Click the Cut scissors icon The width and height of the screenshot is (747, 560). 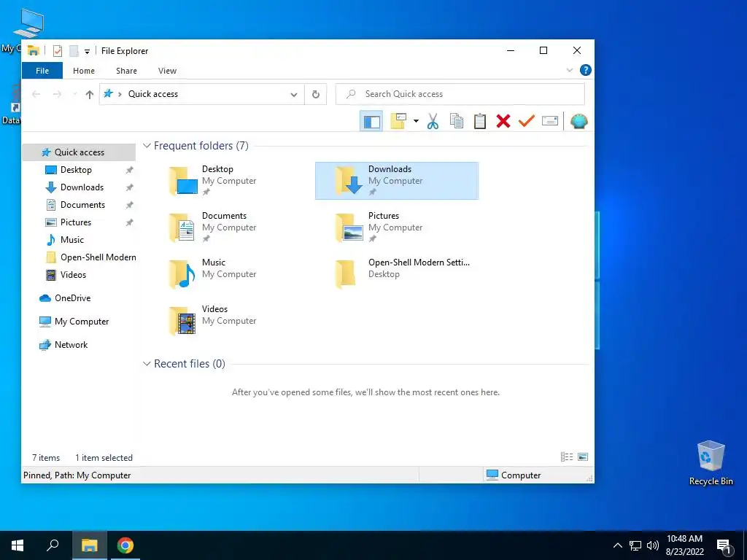pos(433,122)
